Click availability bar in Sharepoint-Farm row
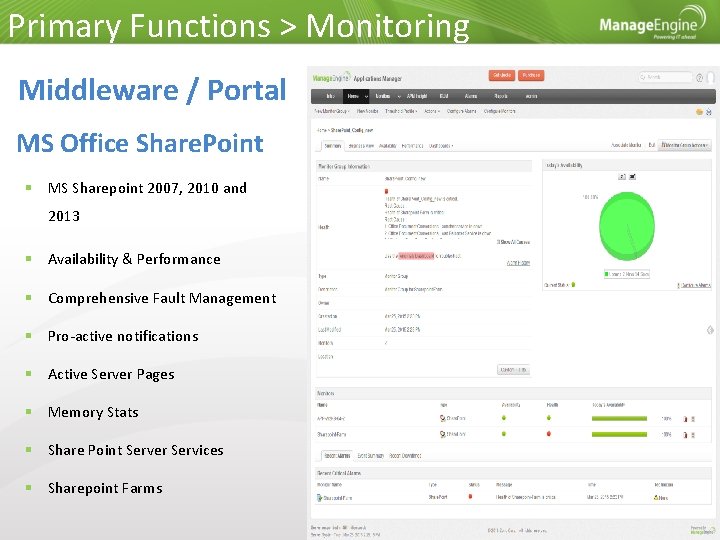Screen dimensions: 720x540 click(619, 434)
